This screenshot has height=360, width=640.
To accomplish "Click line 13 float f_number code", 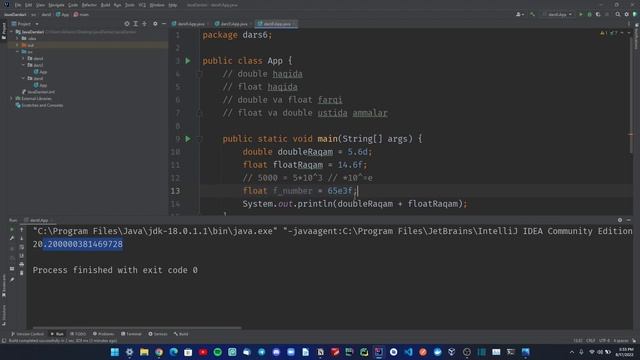I will (x=300, y=191).
